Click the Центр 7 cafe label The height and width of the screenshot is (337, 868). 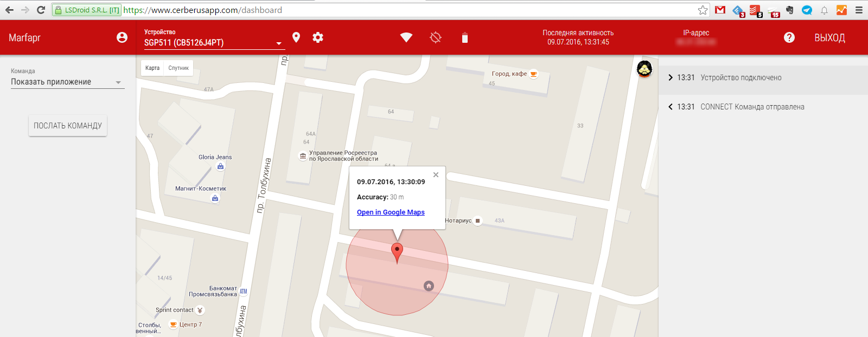click(x=190, y=325)
